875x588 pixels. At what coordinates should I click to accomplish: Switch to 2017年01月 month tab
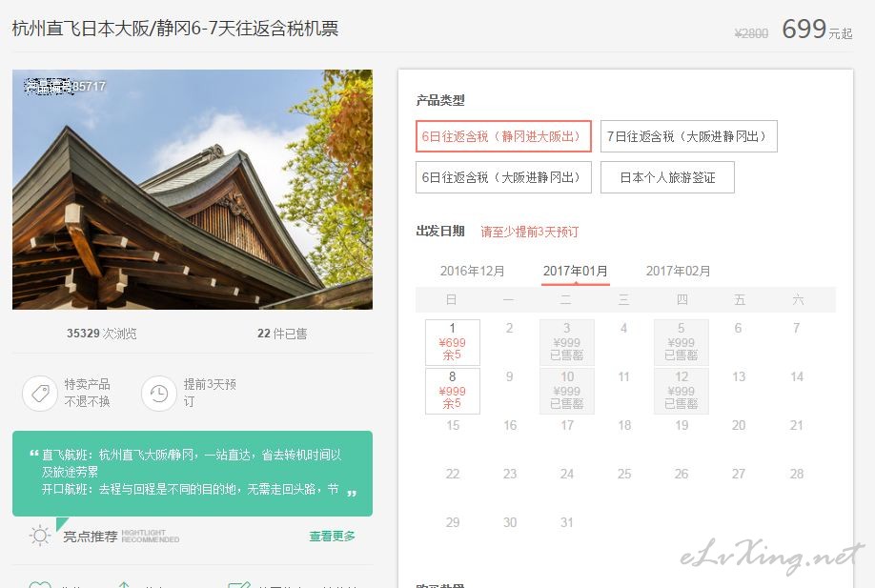(x=576, y=271)
